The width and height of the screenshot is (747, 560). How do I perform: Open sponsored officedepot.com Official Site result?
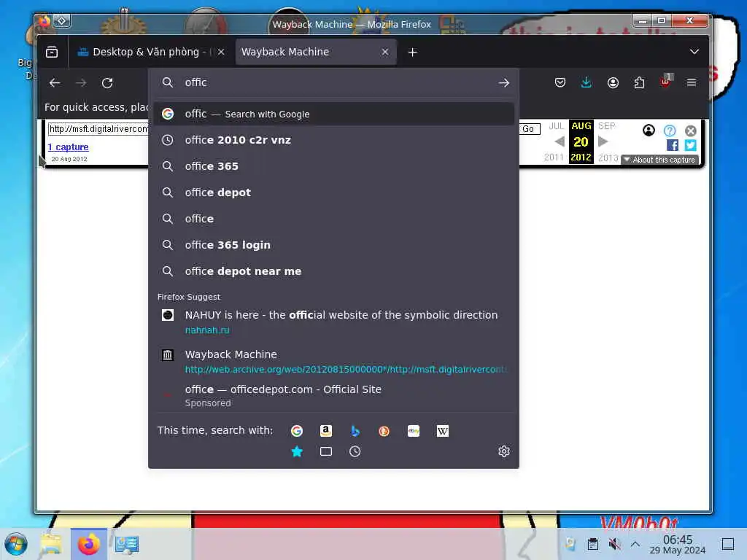pos(333,396)
